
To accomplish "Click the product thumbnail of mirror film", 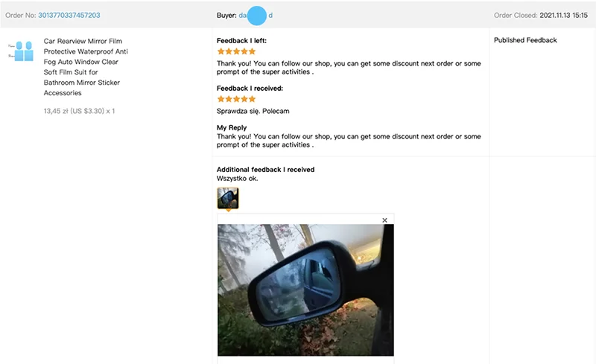I will pos(22,51).
